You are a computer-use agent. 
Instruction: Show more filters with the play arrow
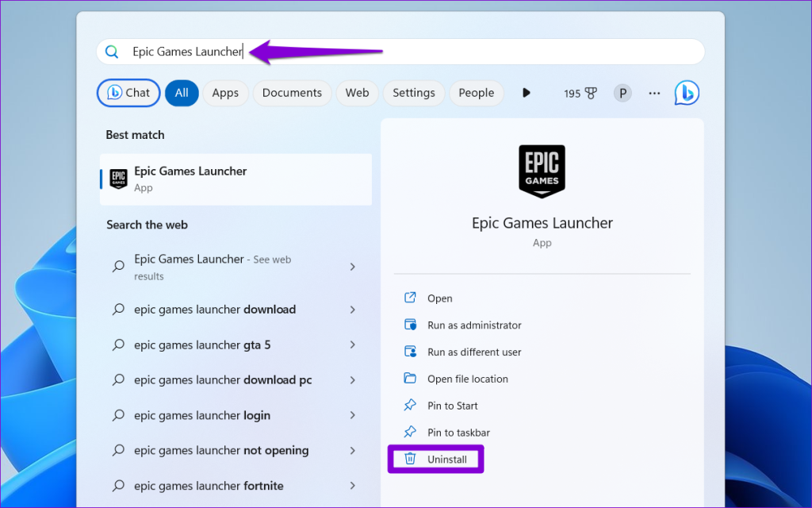pos(527,93)
